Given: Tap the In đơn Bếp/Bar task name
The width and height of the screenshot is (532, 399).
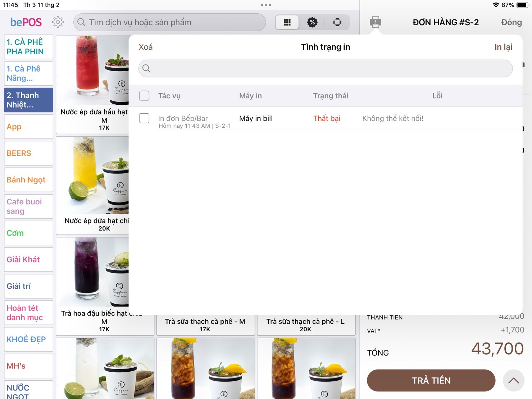Looking at the screenshot, I should pyautogui.click(x=183, y=118).
